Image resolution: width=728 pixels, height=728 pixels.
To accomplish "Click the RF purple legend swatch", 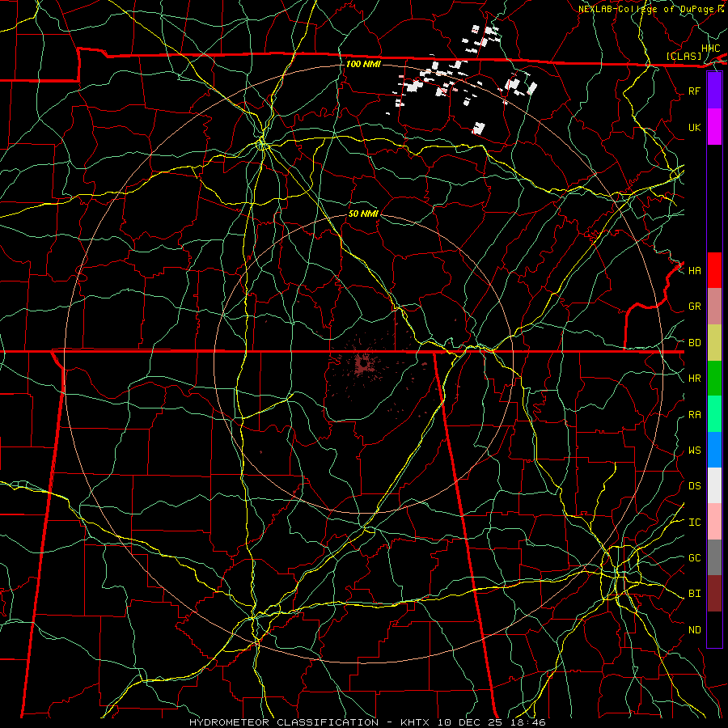I will [714, 91].
